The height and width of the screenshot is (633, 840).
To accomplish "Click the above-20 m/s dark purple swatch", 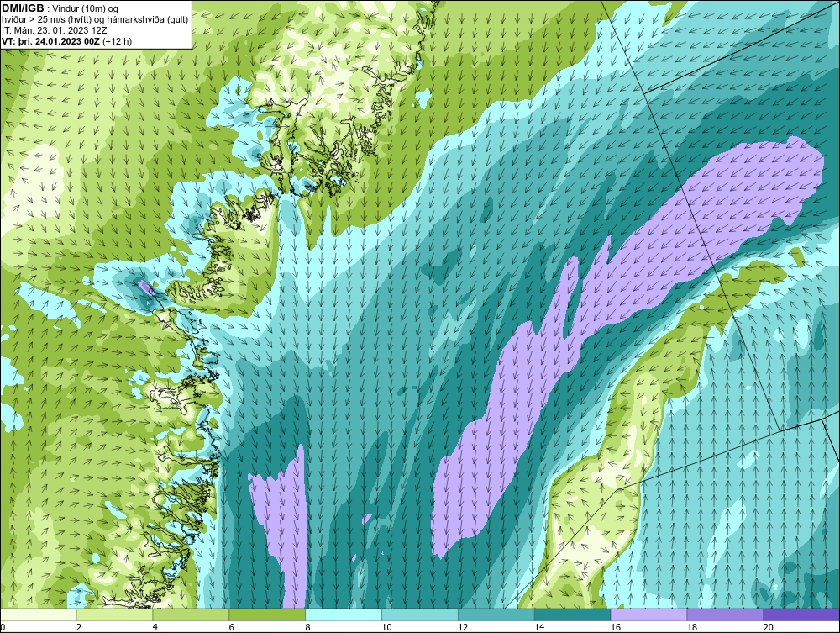I will (801, 615).
